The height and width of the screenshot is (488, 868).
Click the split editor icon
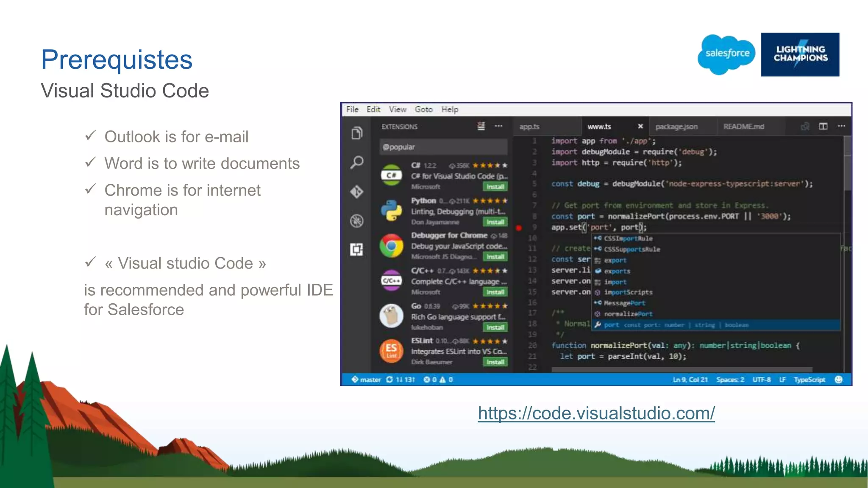(823, 126)
